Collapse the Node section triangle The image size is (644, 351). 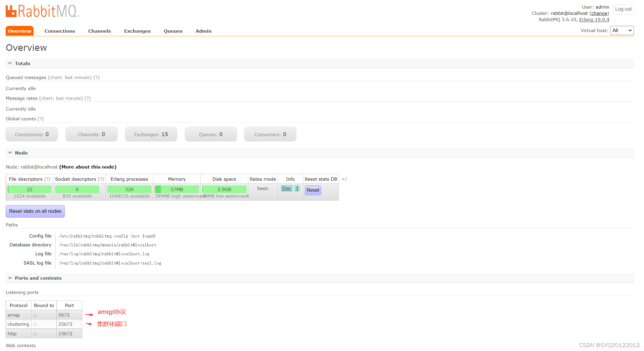[10, 153]
